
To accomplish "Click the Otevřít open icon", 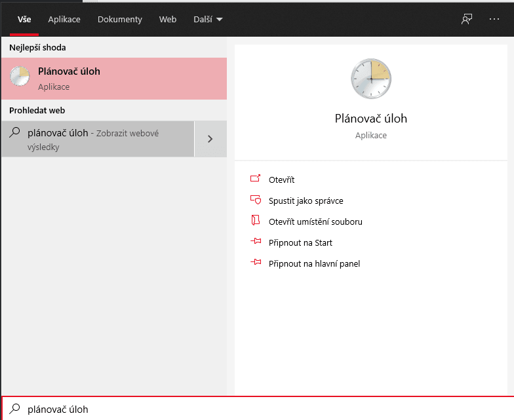I will (256, 178).
